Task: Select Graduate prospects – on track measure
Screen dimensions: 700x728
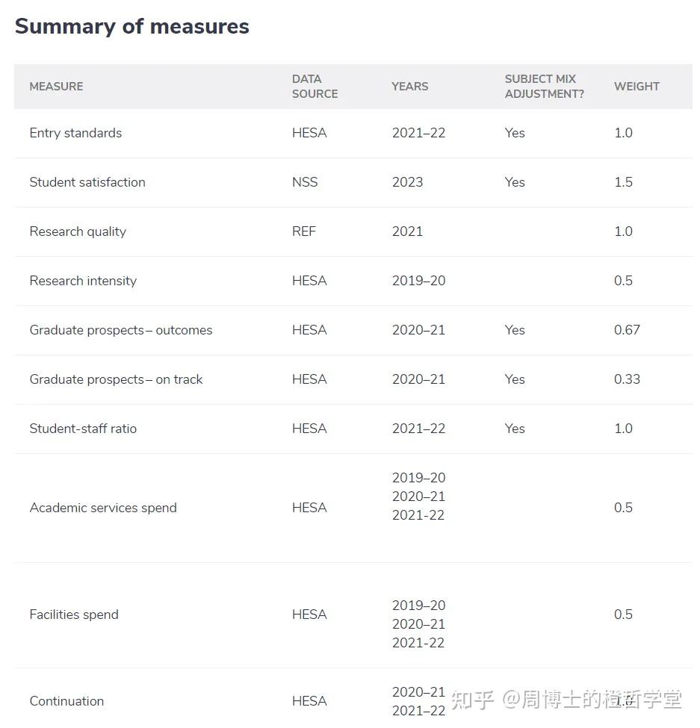Action: [116, 379]
